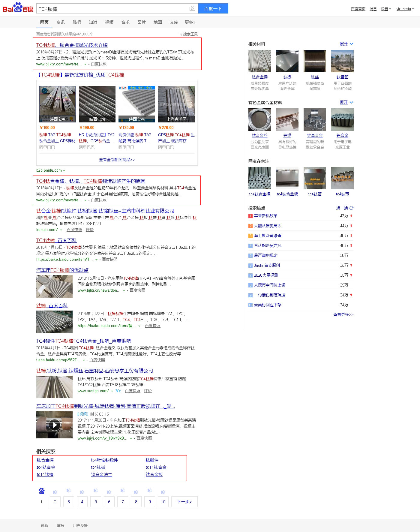Viewport: 420px width, 532px height.
Task: Open the tc4钛管 thumbnail image
Action: (315, 178)
